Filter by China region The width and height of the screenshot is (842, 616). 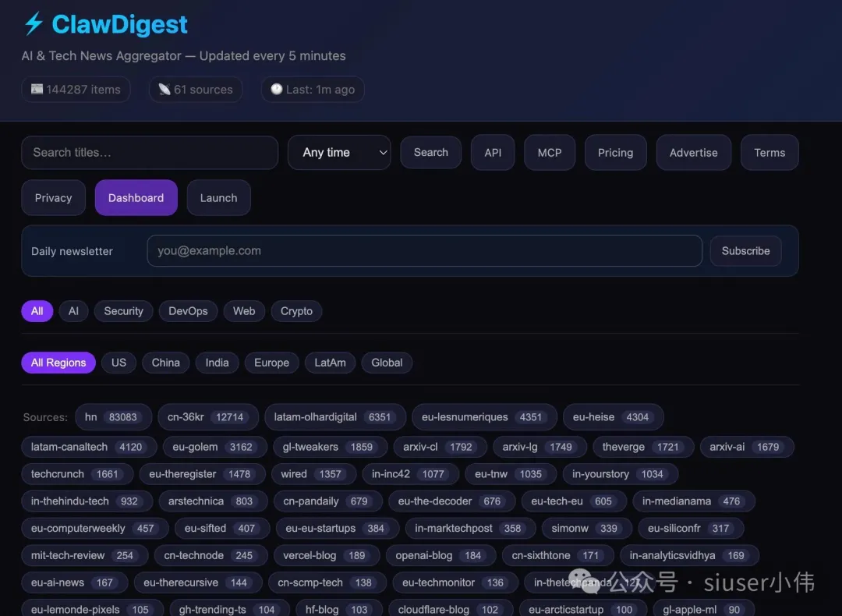pyautogui.click(x=165, y=363)
